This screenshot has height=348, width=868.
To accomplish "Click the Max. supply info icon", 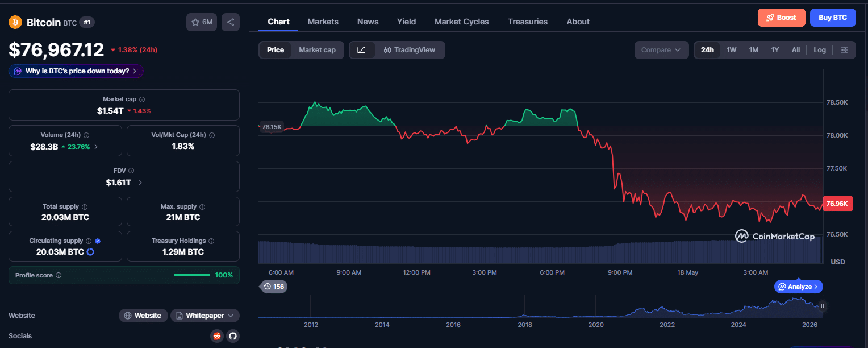I will [202, 207].
